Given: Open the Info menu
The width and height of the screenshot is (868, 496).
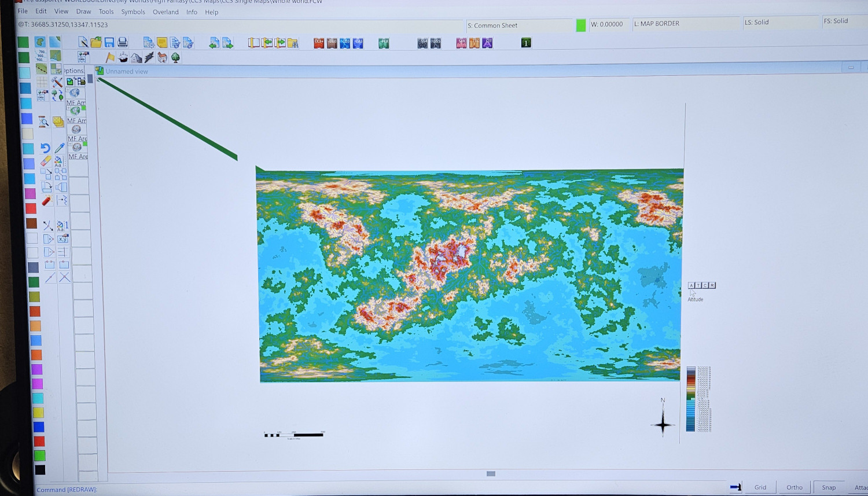Looking at the screenshot, I should (x=192, y=12).
